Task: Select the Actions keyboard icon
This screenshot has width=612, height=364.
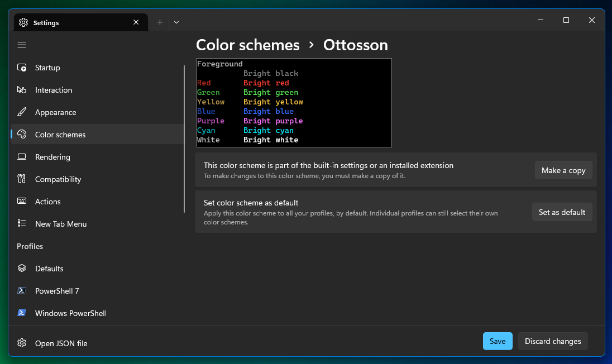Action: point(21,202)
